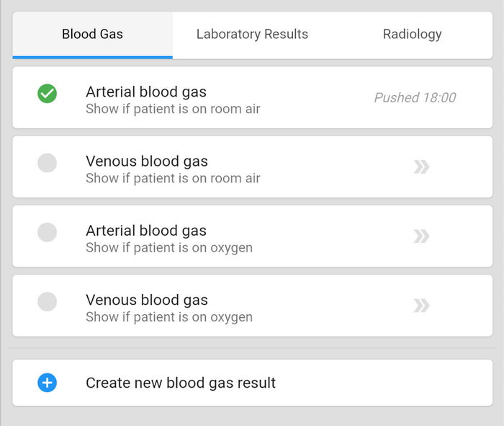The height and width of the screenshot is (426, 504).
Task: Click the blue plus icon
Action: pos(48,383)
